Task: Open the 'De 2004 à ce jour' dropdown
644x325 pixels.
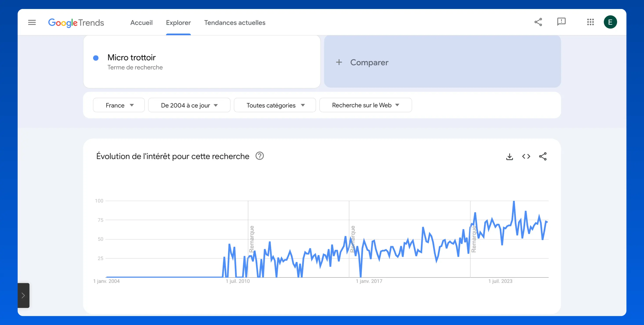Action: point(189,105)
